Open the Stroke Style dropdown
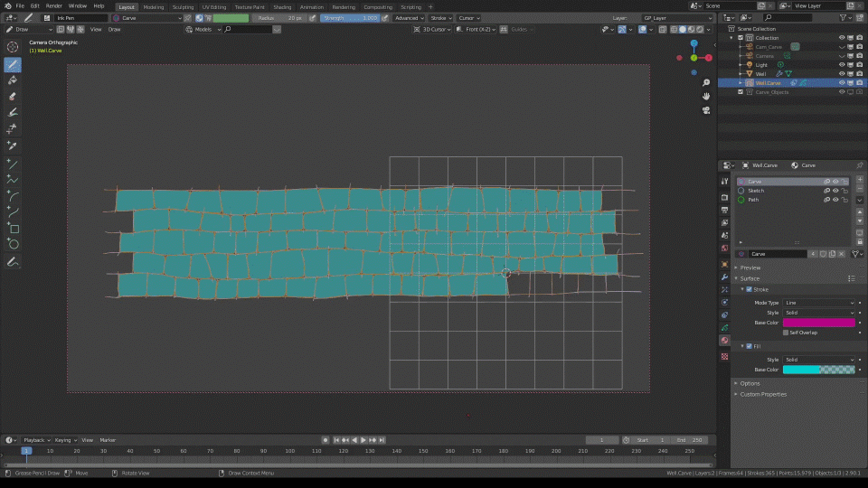This screenshot has height=488, width=868. [x=819, y=313]
